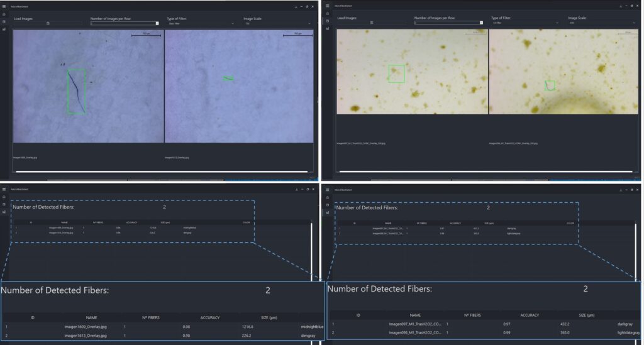This screenshot has height=345, width=644.
Task: Select images page icon in top-right window sidebar
Action: (328, 21)
